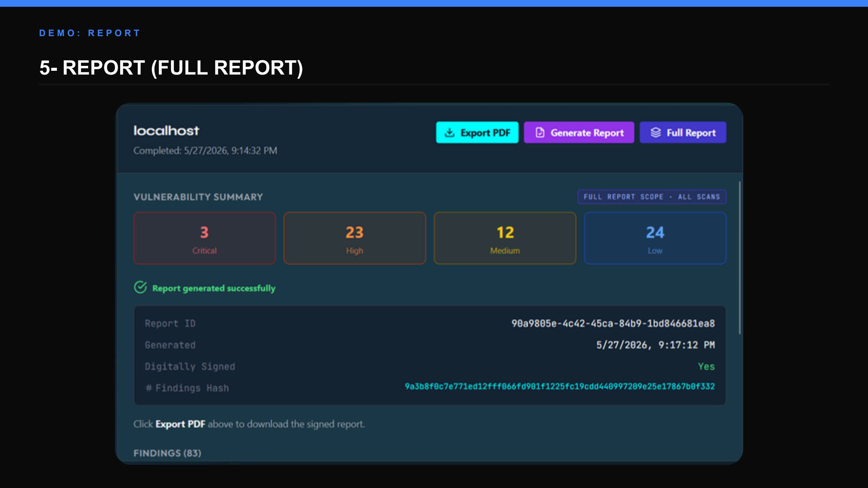The image size is (868, 488).
Task: Click the Generate Report button
Action: [x=579, y=133]
